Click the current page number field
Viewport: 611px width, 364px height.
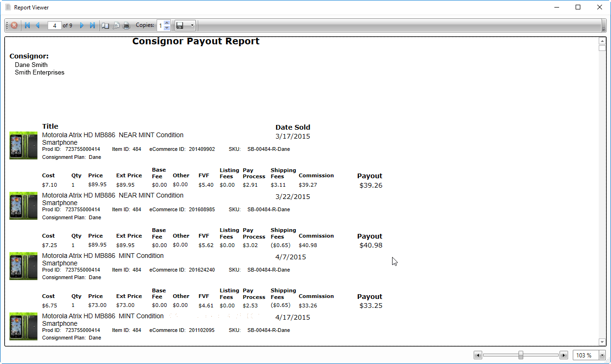point(54,25)
